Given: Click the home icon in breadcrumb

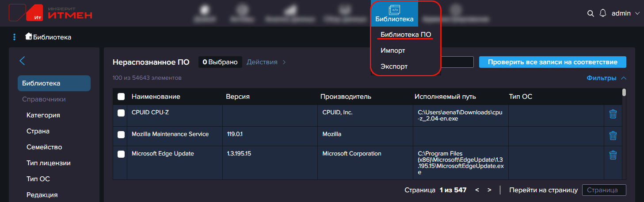Looking at the screenshot, I should pyautogui.click(x=29, y=37).
